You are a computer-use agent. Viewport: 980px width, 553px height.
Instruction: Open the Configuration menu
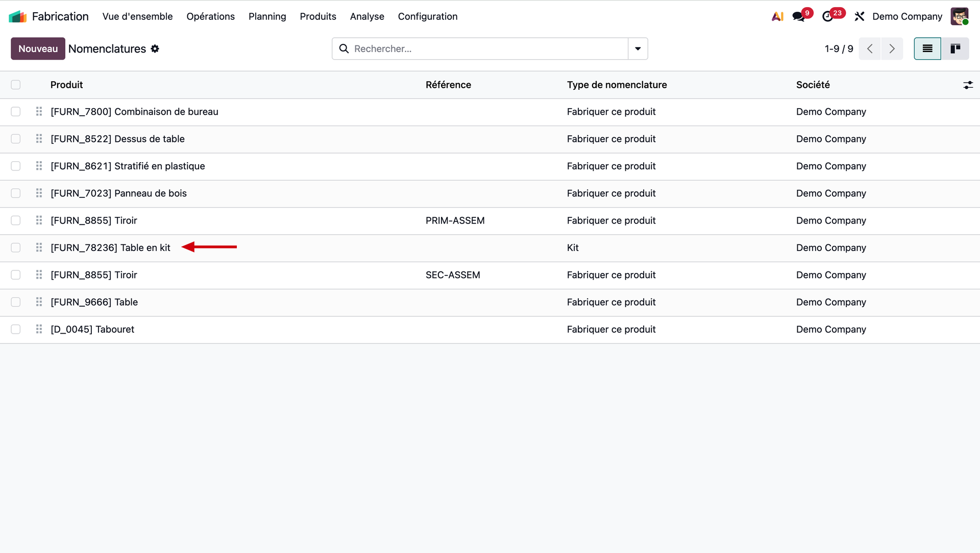tap(427, 16)
